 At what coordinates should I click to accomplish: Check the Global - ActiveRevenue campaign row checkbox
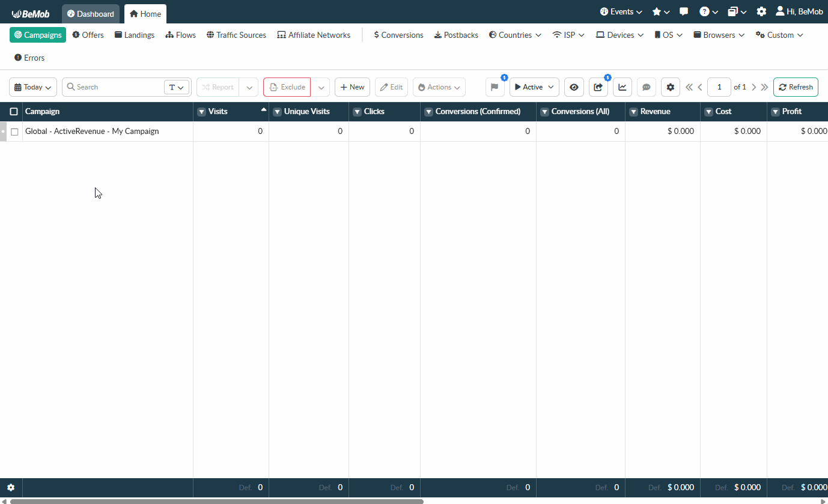coord(15,132)
